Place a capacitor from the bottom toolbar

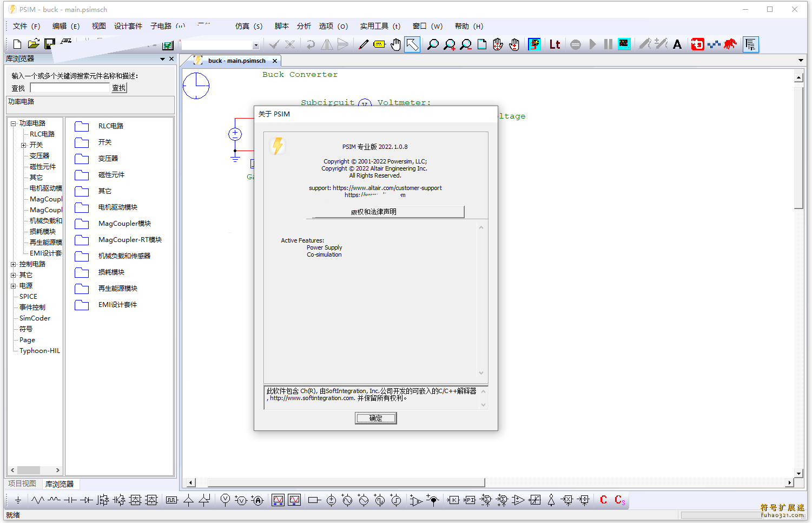[x=70, y=500]
